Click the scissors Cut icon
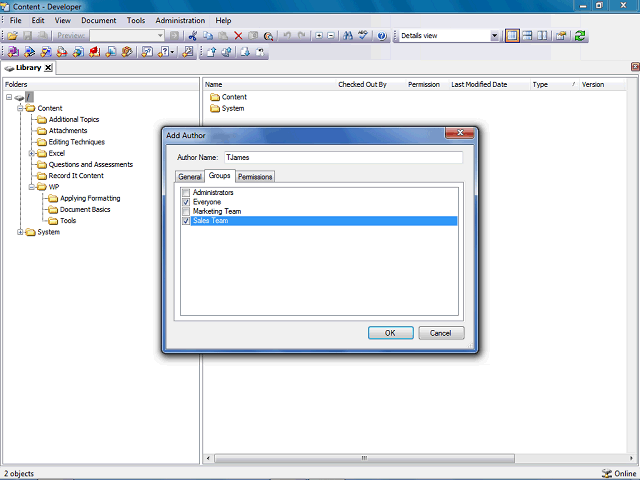Screen dimensions: 640x480 [x=193, y=36]
